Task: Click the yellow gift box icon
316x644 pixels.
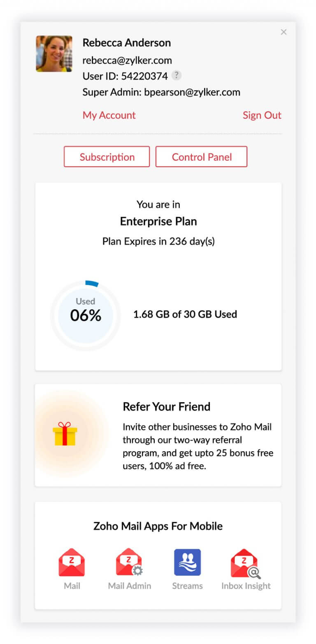Action: coord(65,434)
